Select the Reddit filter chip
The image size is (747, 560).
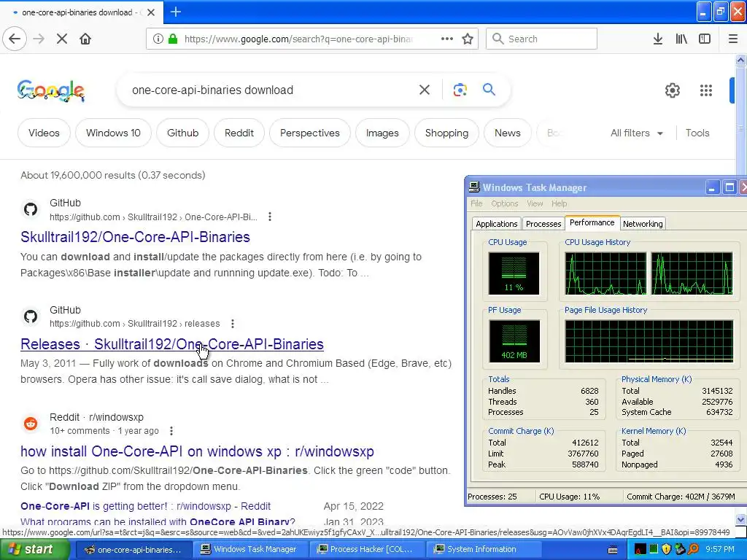(239, 133)
